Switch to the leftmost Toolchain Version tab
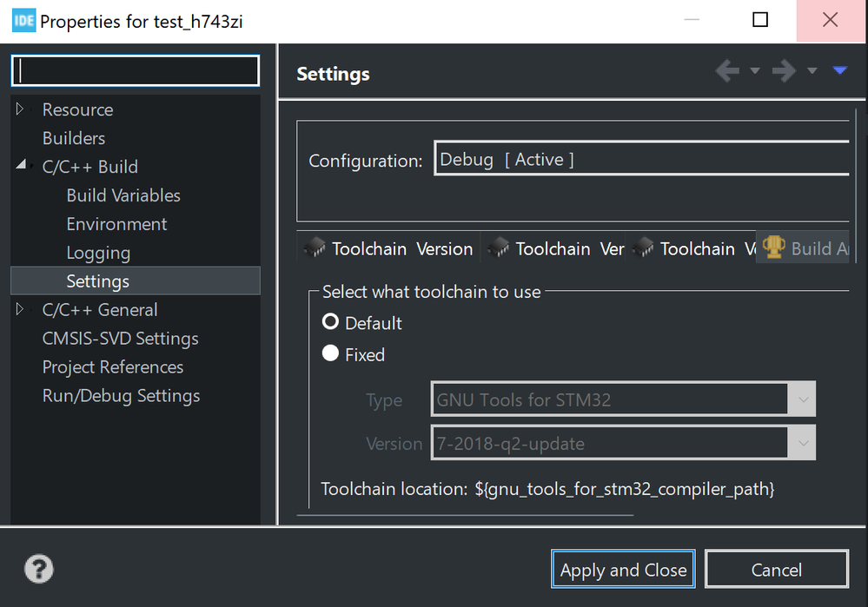 388,248
